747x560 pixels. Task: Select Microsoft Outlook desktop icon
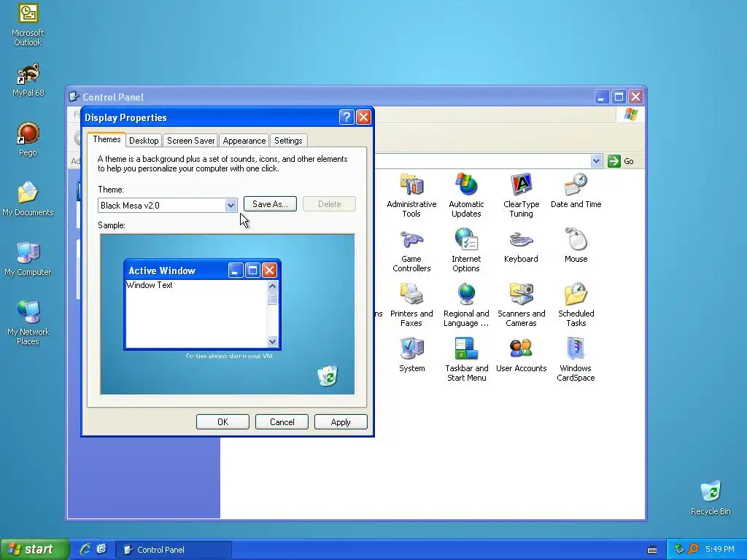(28, 25)
